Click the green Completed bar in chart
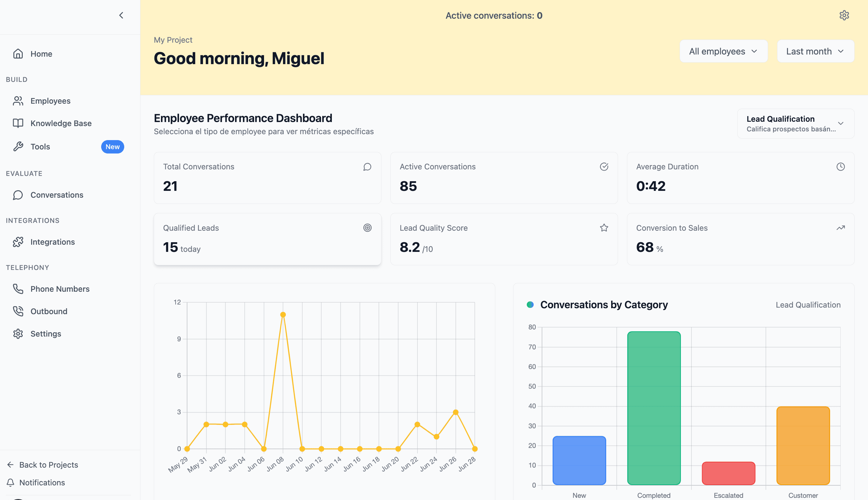Viewport: 868px width, 500px height. pyautogui.click(x=653, y=408)
